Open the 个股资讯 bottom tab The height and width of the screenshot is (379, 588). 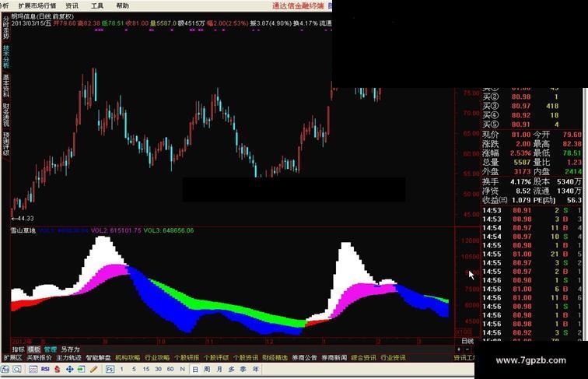pos(246,358)
